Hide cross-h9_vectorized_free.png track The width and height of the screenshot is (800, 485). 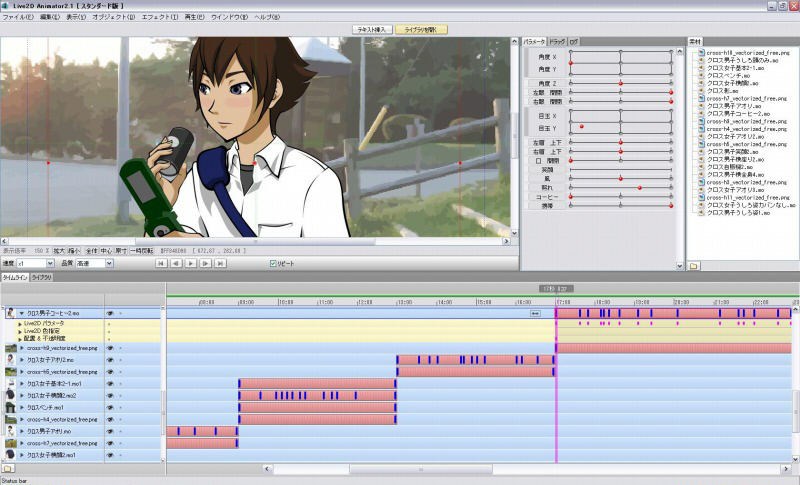point(109,348)
